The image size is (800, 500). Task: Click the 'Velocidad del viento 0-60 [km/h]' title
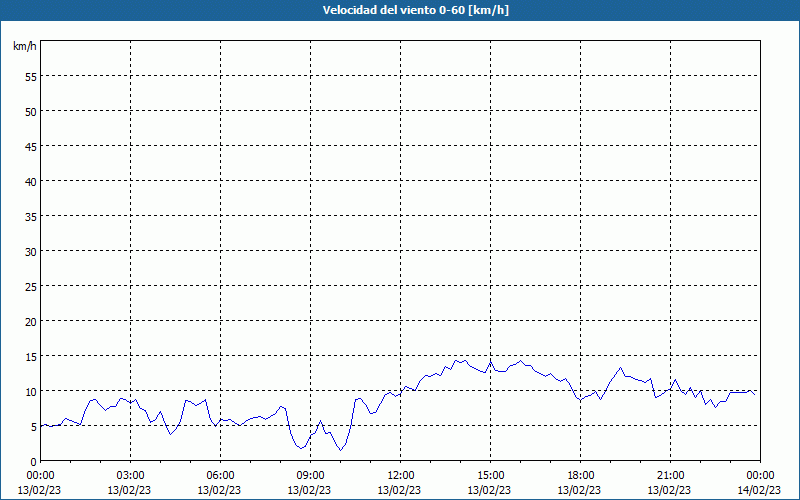click(x=416, y=10)
